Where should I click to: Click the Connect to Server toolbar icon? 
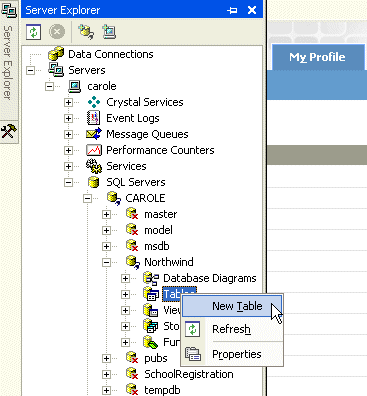[109, 32]
